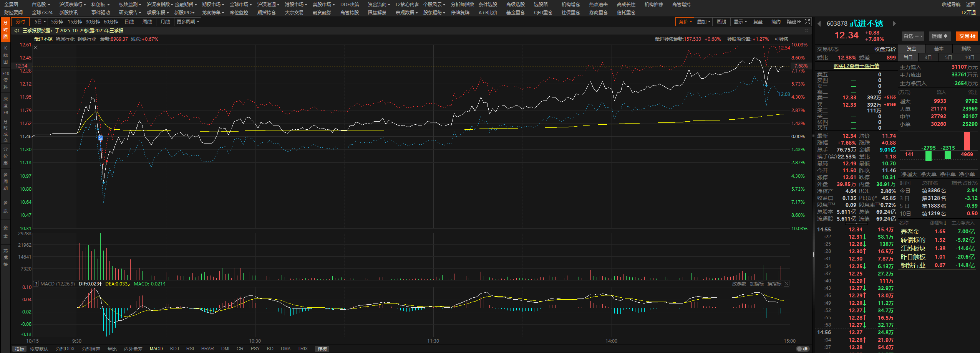Screen dimensions: 980x353
Task: Close the crosshair X at chart corner
Action: click(x=35, y=48)
